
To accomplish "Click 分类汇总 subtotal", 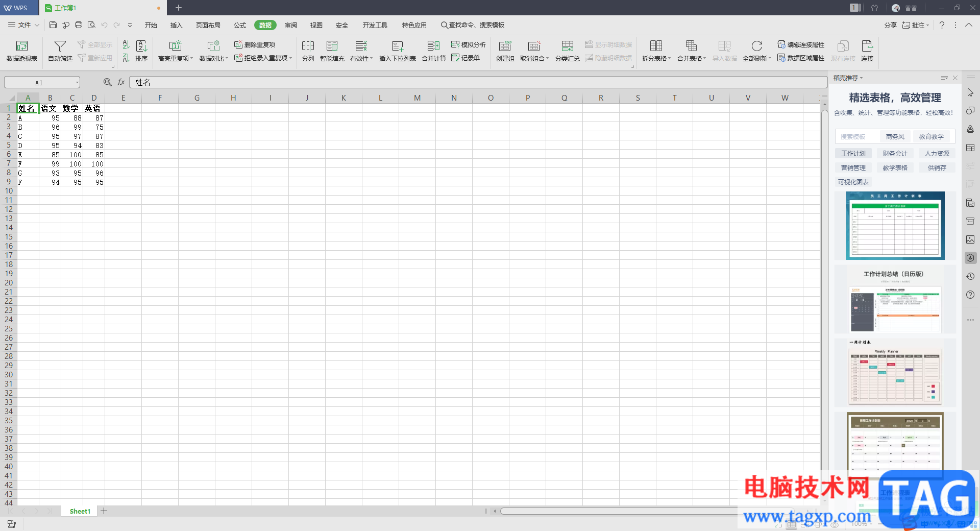I will (568, 51).
